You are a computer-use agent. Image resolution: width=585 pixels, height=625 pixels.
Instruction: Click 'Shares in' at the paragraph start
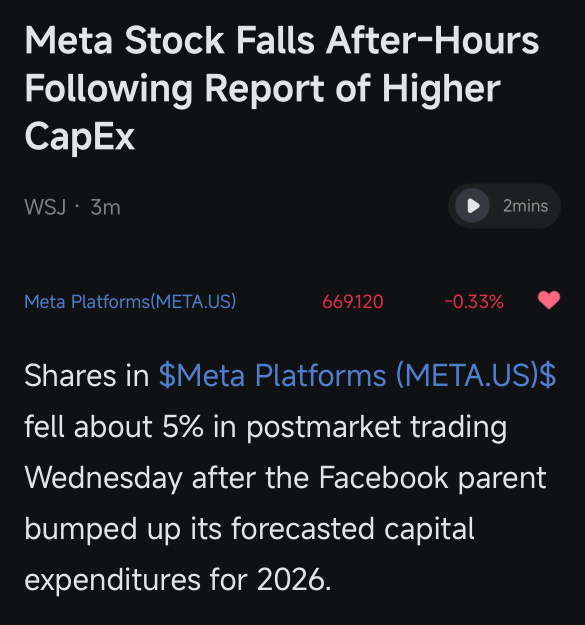(x=86, y=375)
